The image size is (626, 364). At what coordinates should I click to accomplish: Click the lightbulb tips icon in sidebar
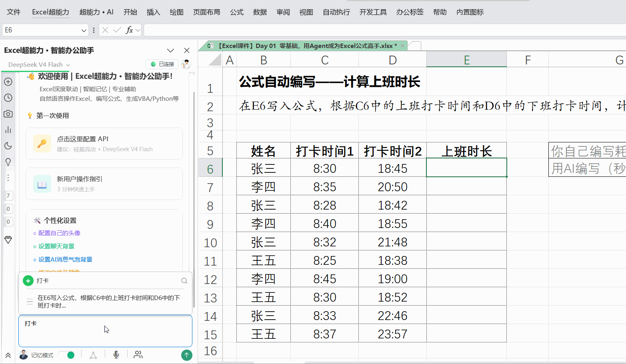8,162
